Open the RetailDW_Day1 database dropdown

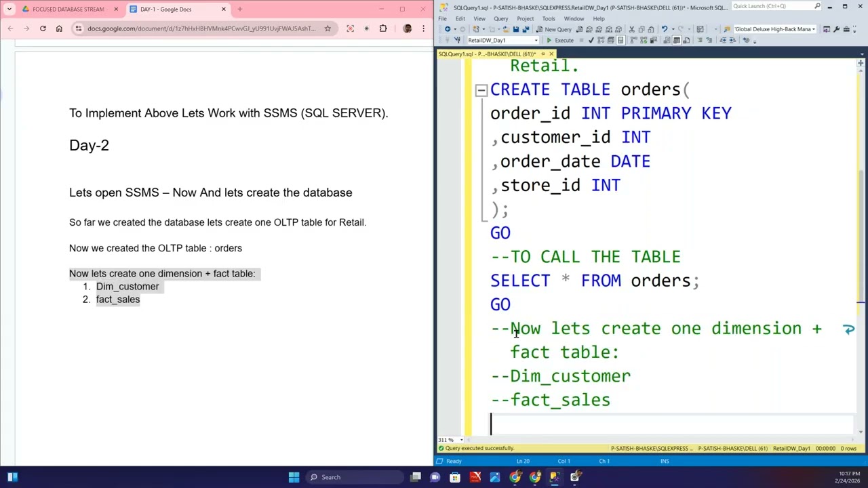click(x=503, y=40)
